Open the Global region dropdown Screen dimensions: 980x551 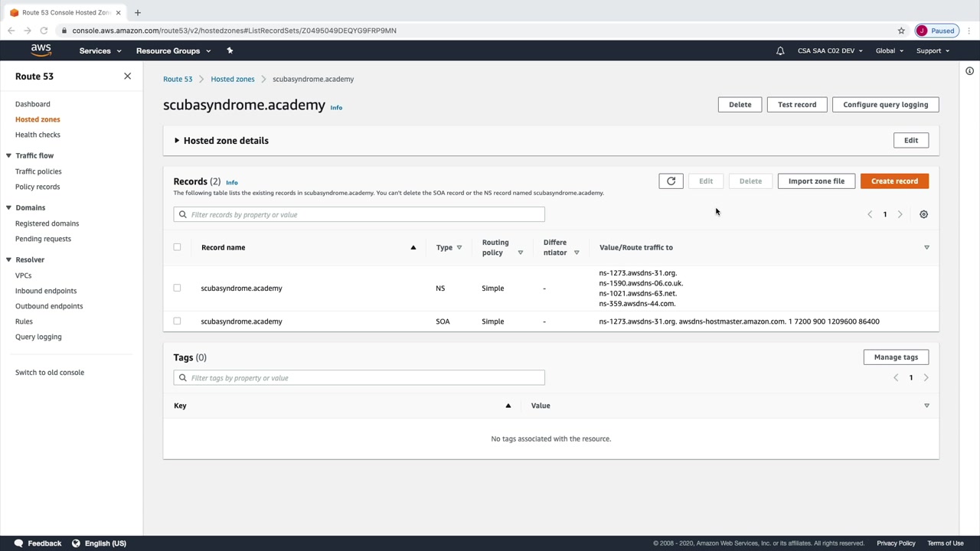[890, 51]
